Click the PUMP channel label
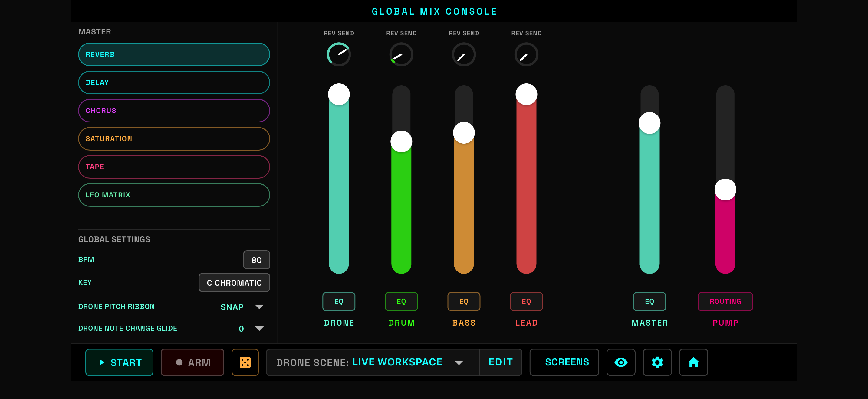The width and height of the screenshot is (868, 399). pyautogui.click(x=725, y=323)
